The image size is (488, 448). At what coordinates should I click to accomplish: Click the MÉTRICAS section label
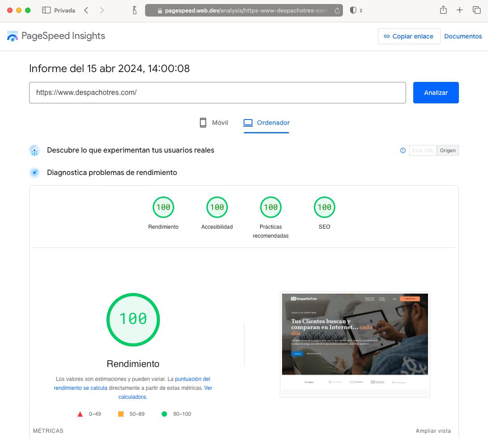point(48,431)
